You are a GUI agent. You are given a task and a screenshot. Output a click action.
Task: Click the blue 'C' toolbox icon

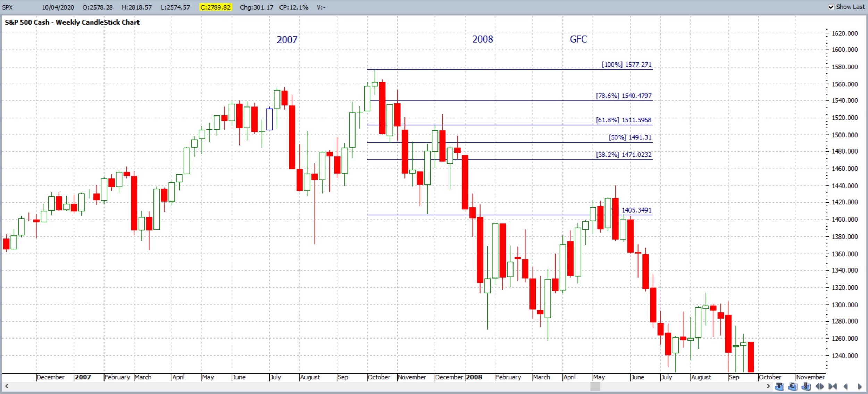click(x=793, y=386)
